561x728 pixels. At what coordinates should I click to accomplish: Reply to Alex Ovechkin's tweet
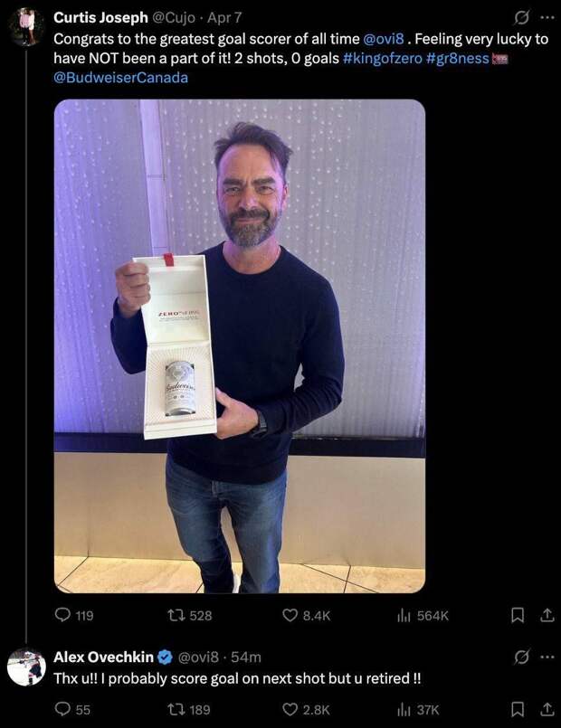click(x=72, y=709)
